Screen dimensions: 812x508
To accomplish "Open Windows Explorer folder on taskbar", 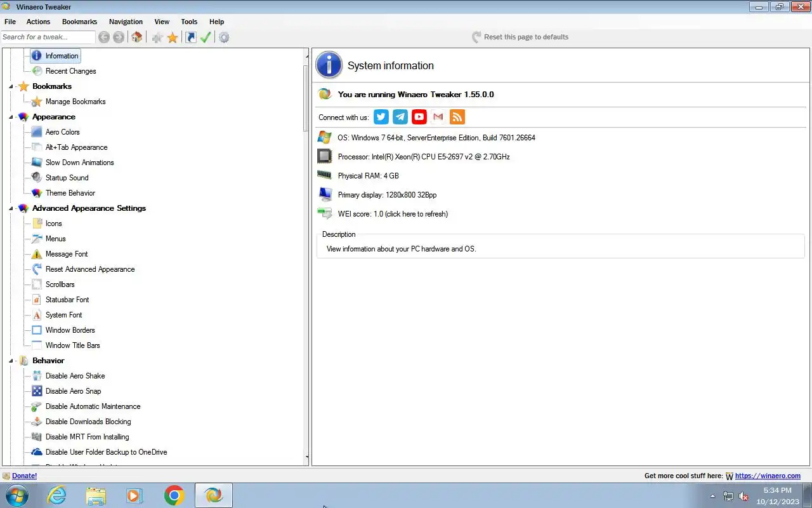I will pyautogui.click(x=96, y=495).
